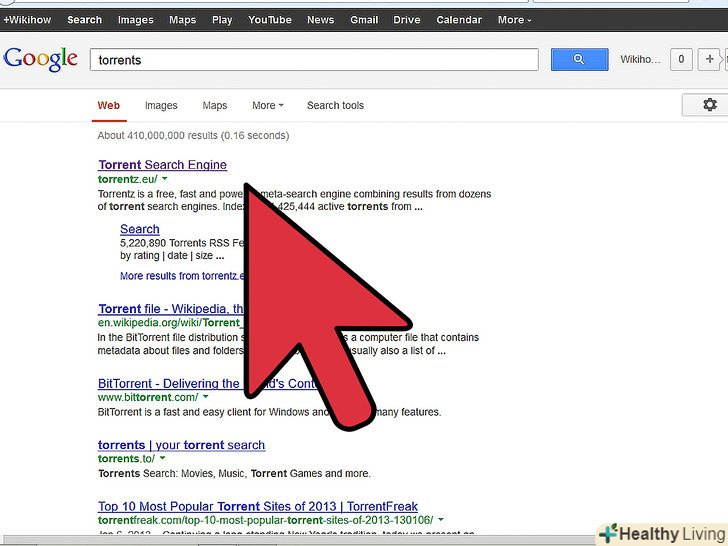Click the blue magnifier search button

click(x=579, y=59)
